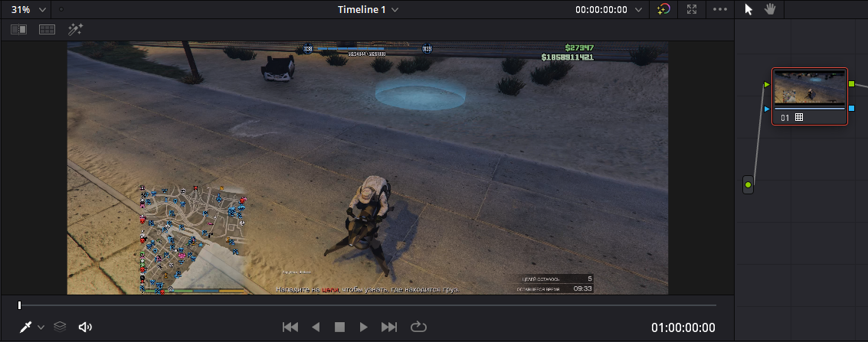The width and height of the screenshot is (868, 342).
Task: Click the layers stack icon near eyedropper
Action: point(60,327)
